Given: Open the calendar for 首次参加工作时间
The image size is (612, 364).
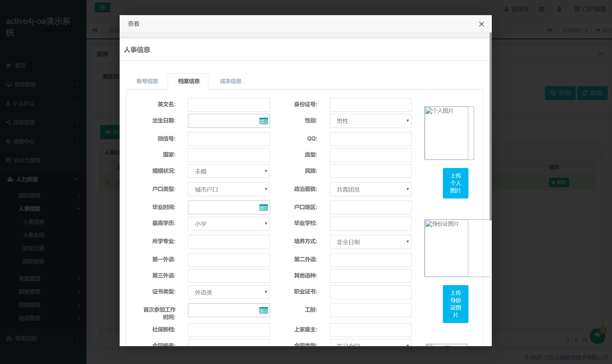Looking at the screenshot, I should tap(263, 310).
